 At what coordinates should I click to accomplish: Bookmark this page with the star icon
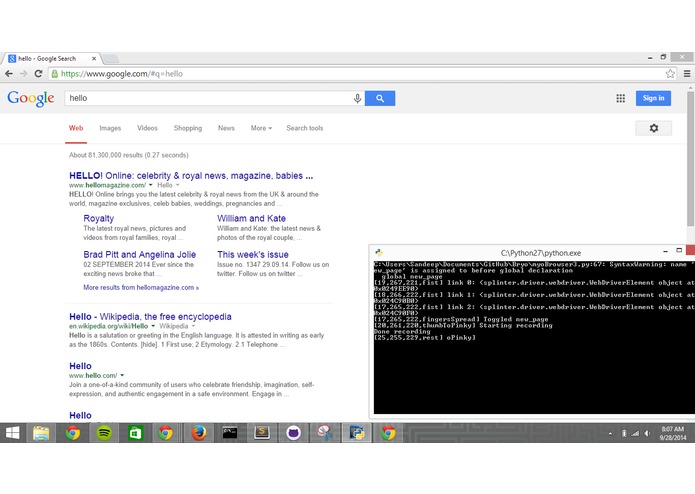pyautogui.click(x=670, y=74)
